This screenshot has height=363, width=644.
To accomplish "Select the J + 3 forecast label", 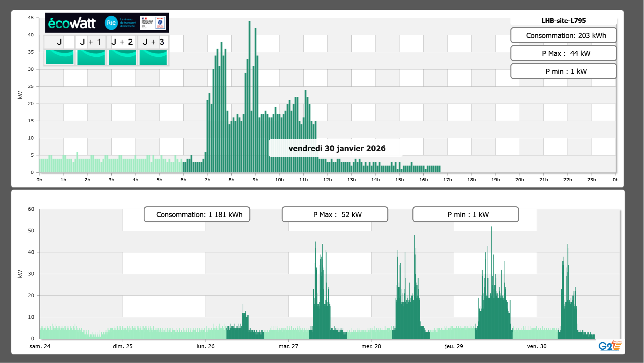I will (153, 42).
